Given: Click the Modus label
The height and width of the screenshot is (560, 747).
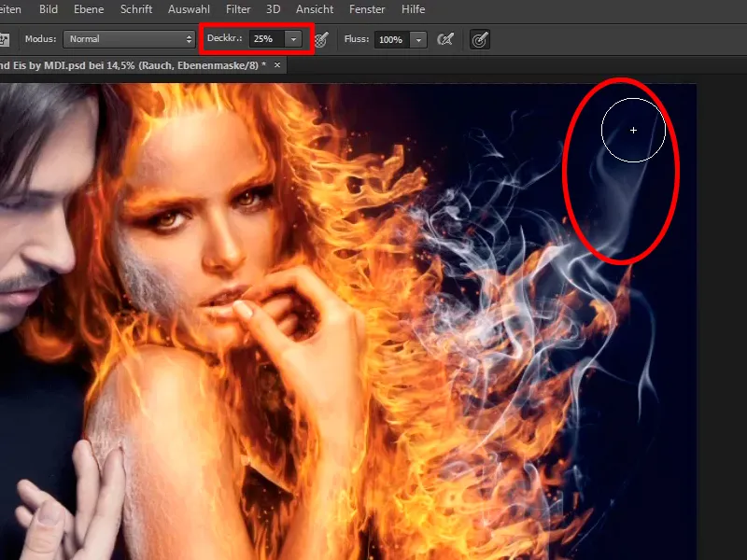Looking at the screenshot, I should pyautogui.click(x=40, y=39).
